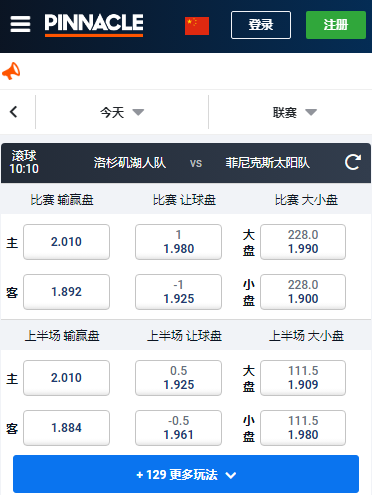Click the 比赛 输赢盘 column header
Screen dimensions: 372x495
62,200
